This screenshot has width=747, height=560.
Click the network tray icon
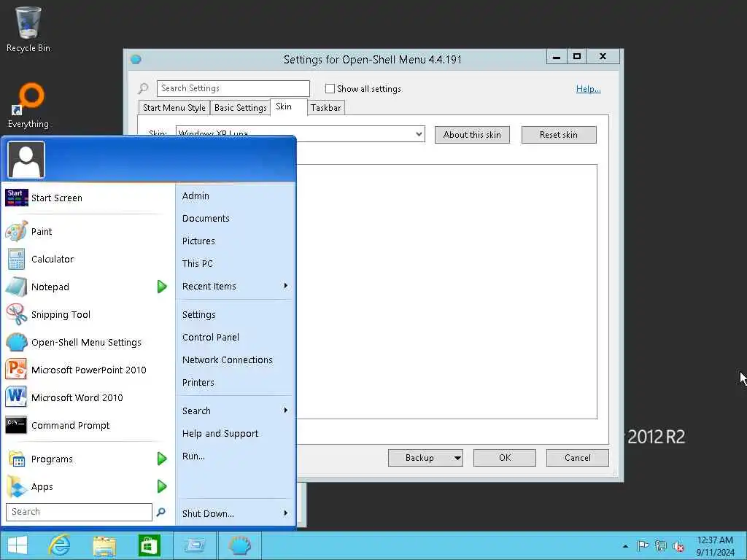[661, 545]
